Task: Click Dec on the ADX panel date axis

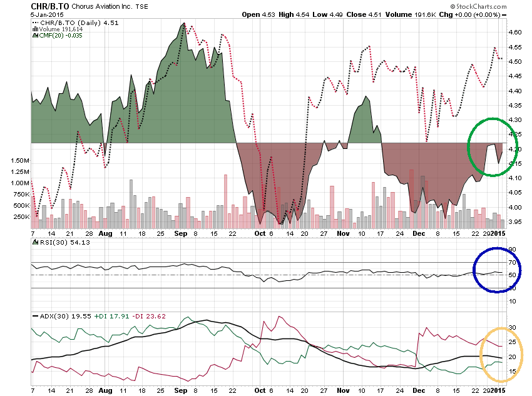Action: [x=419, y=390]
